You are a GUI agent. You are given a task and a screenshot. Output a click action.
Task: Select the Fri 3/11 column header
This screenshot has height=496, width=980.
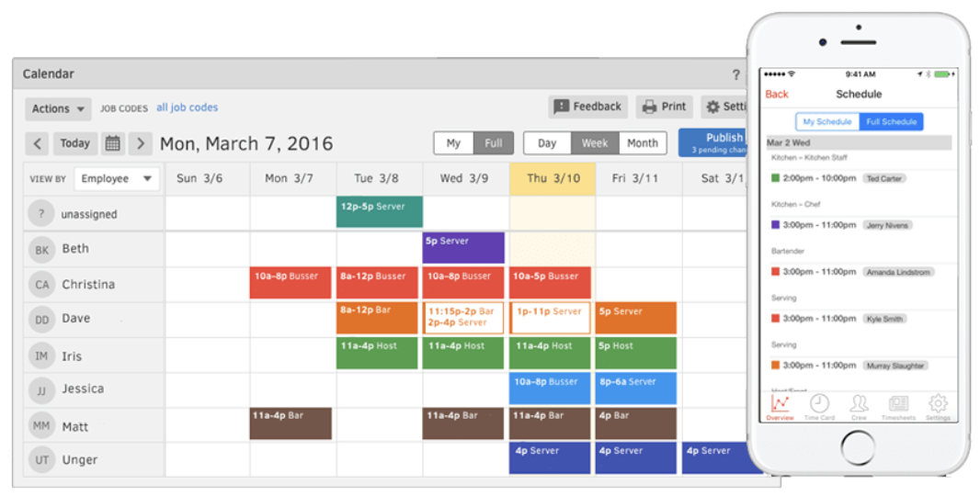(639, 179)
